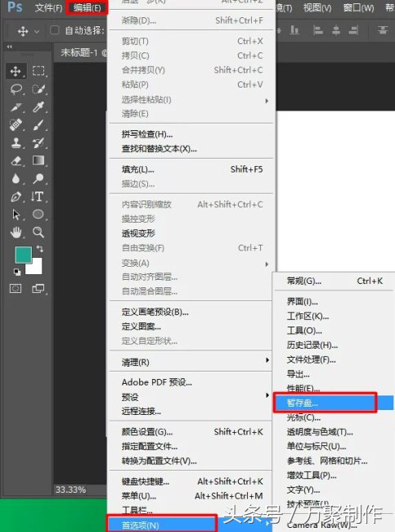
Task: Open the 窗口(W) menu
Action: (359, 7)
